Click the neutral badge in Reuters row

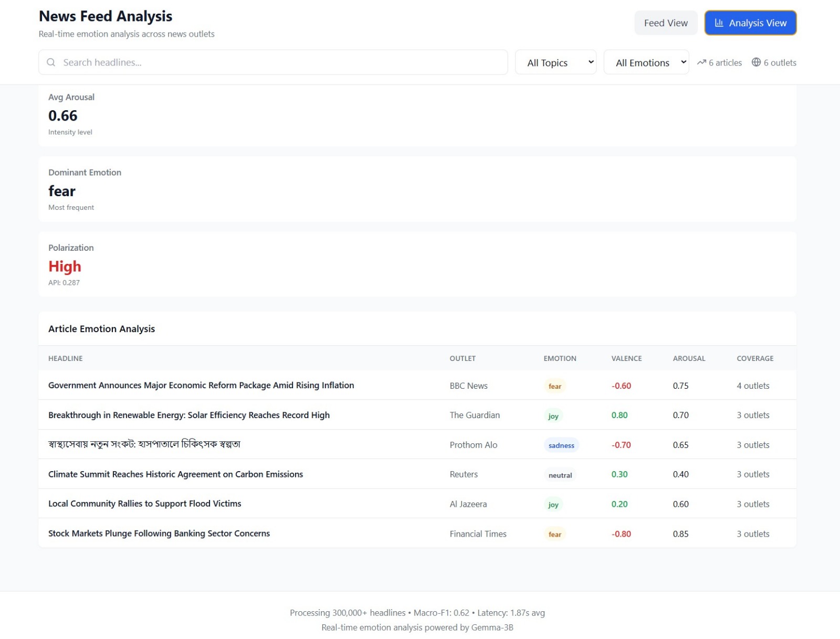pos(560,475)
